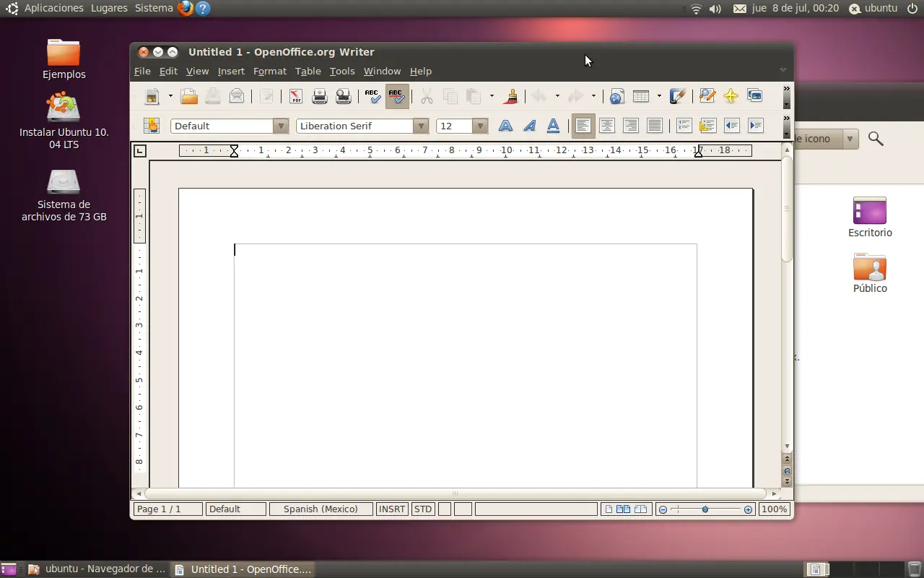924x578 pixels.
Task: Open the Navigator star icon
Action: (731, 96)
